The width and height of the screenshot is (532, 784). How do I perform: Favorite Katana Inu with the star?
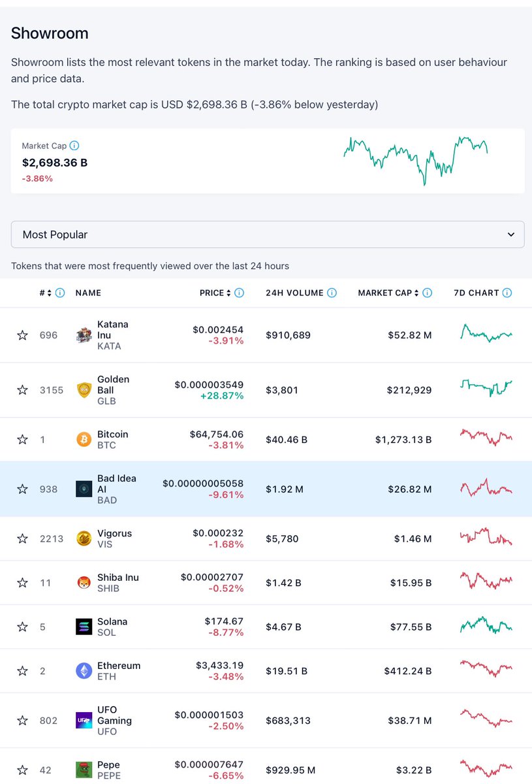[x=22, y=335]
